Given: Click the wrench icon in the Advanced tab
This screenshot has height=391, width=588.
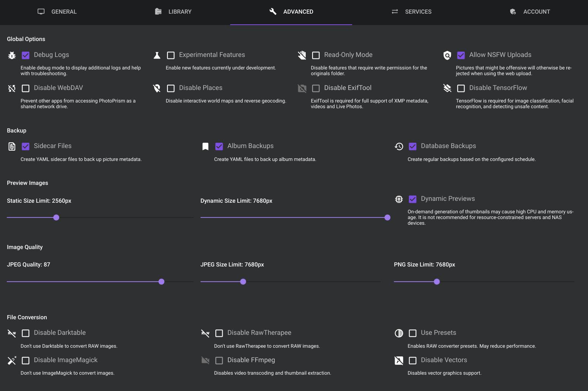Looking at the screenshot, I should 273,12.
